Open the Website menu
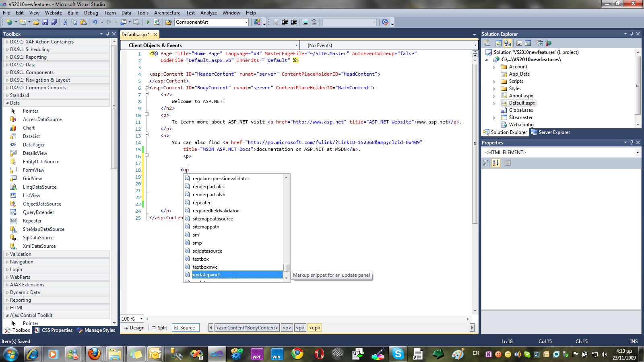644x362 pixels. click(54, 13)
